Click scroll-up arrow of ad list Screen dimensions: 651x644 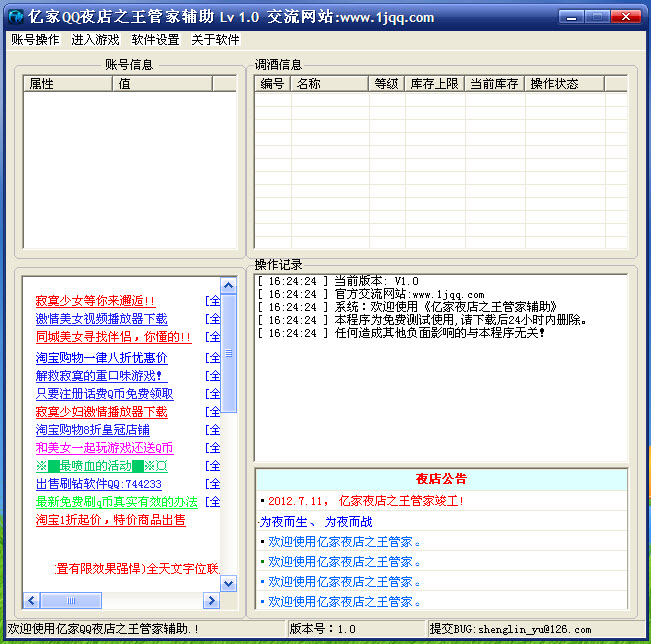228,286
